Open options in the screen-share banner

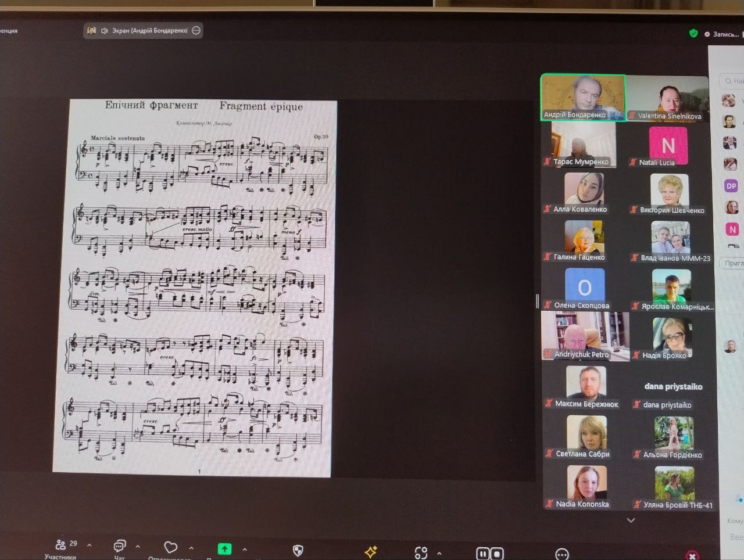click(196, 30)
